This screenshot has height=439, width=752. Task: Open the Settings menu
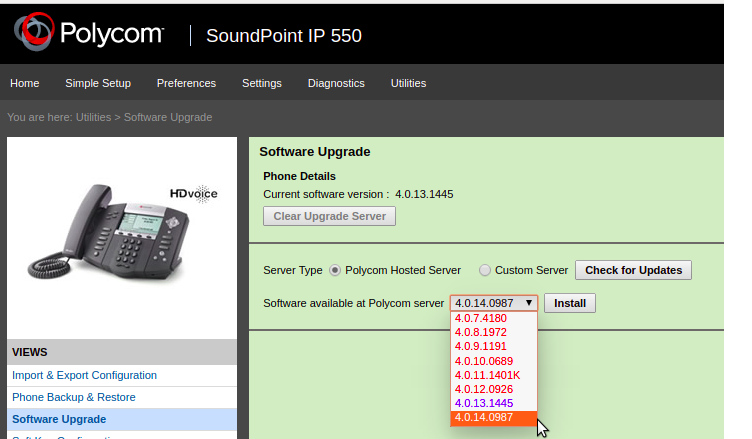pos(262,83)
